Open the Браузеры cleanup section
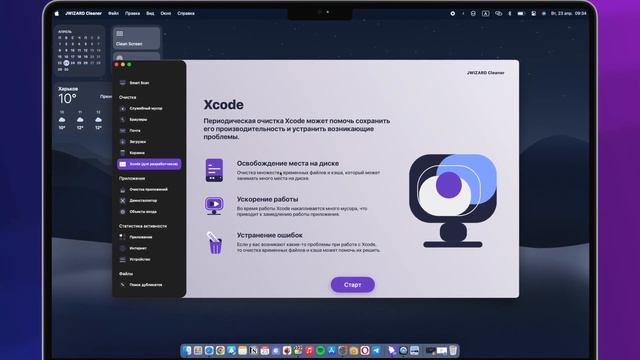Image resolution: width=640 pixels, height=360 pixels. (149, 120)
